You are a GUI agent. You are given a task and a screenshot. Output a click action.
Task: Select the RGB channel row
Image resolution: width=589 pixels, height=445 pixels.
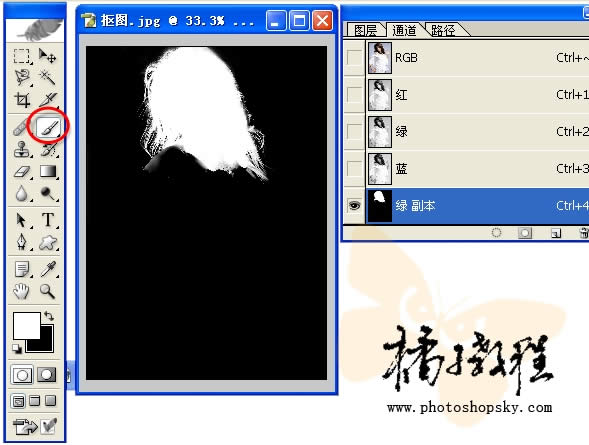(x=477, y=58)
